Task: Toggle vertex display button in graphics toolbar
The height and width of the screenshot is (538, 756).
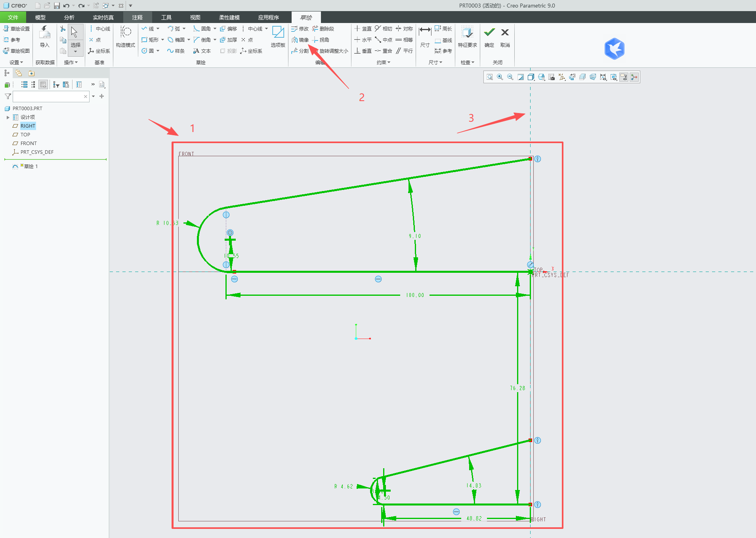Action: 634,77
